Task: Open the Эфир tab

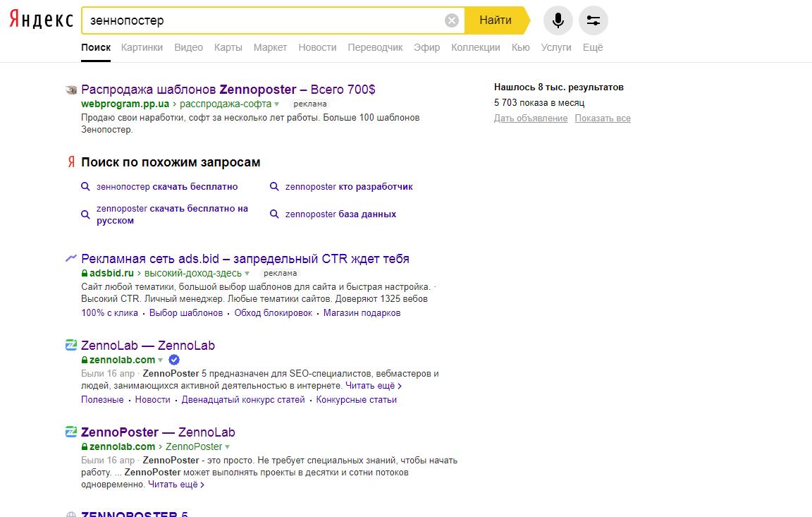Action: pos(426,47)
